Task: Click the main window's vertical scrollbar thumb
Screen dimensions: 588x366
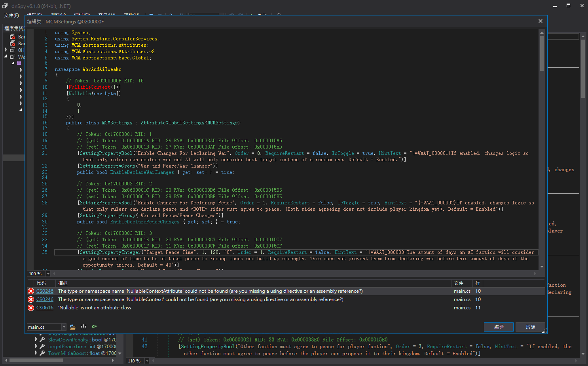Action: pyautogui.click(x=583, y=69)
